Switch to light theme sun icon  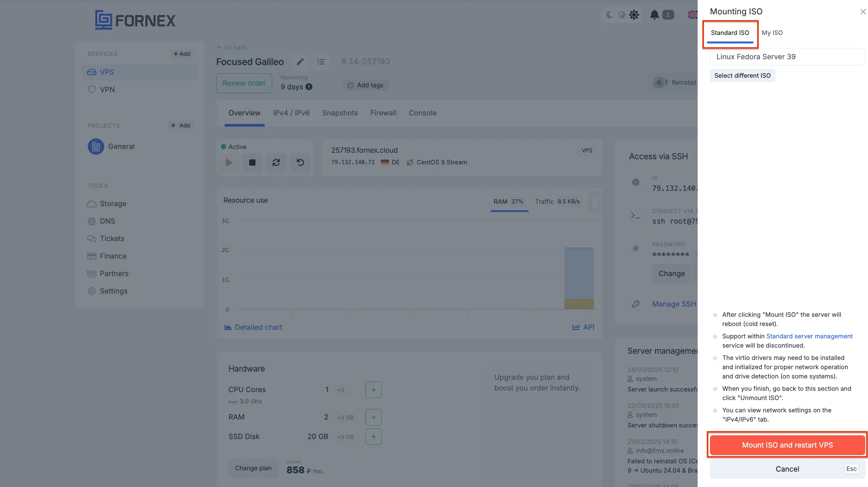(x=634, y=15)
